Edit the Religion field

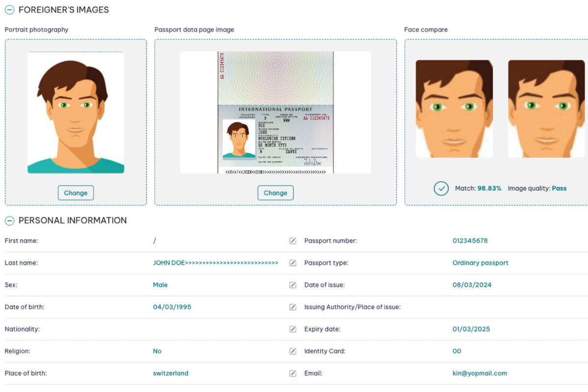point(293,351)
